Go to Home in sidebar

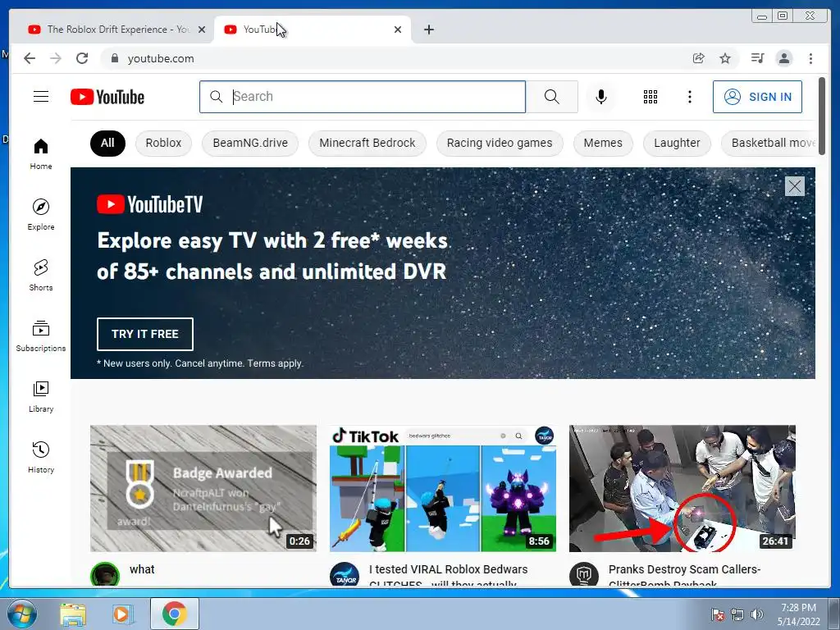(41, 154)
